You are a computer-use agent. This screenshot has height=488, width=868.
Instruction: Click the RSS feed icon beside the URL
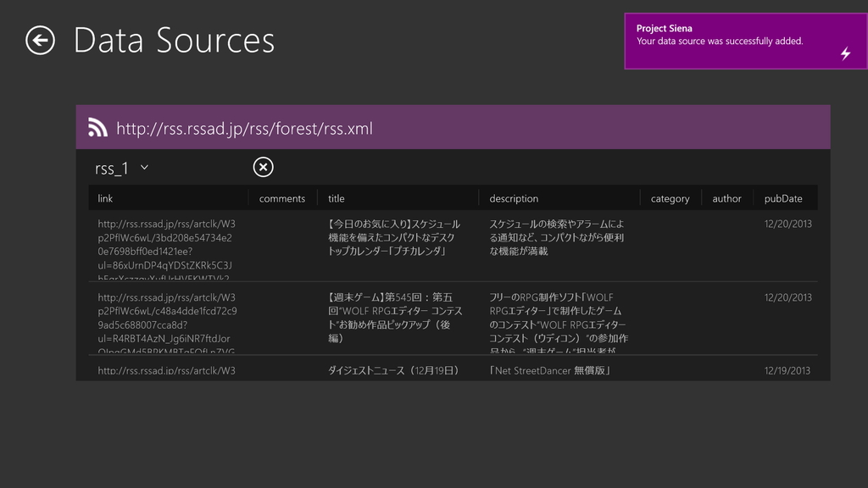point(97,126)
